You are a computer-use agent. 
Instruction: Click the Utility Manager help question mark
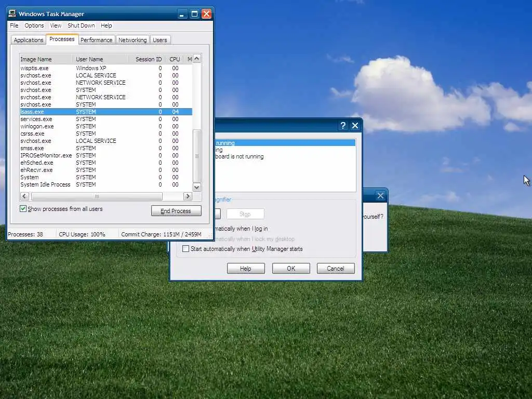pos(343,126)
